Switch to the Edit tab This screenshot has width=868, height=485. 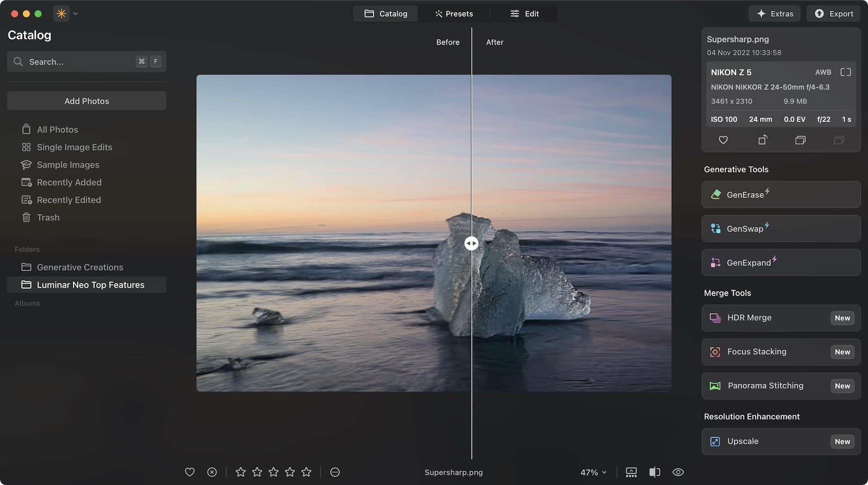tap(524, 14)
